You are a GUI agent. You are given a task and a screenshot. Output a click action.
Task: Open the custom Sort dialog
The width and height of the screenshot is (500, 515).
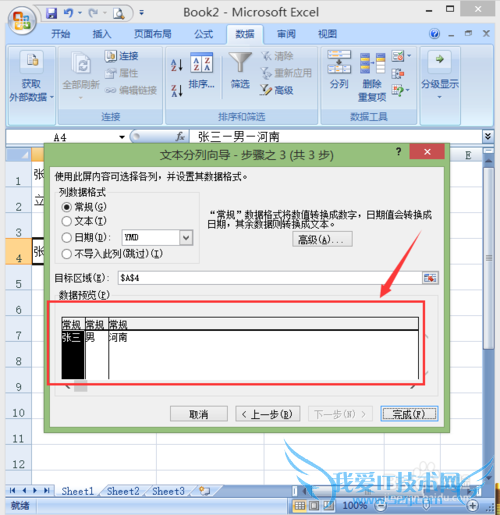(202, 71)
